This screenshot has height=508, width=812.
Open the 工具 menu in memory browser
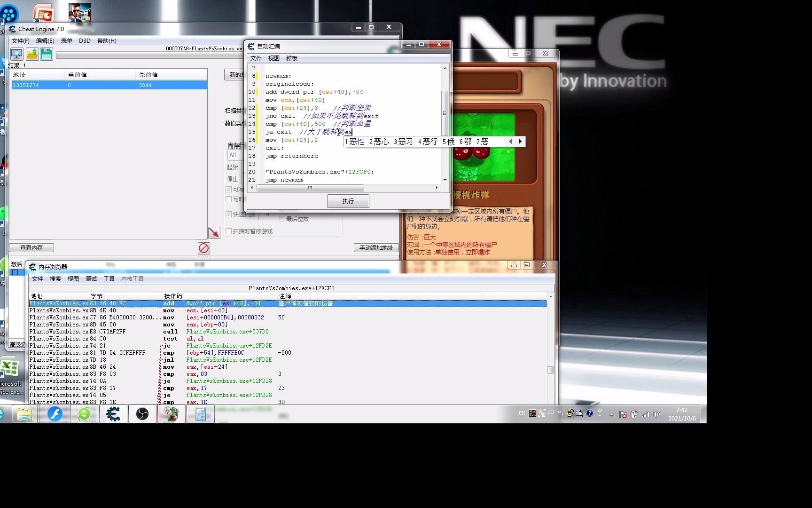coord(109,279)
